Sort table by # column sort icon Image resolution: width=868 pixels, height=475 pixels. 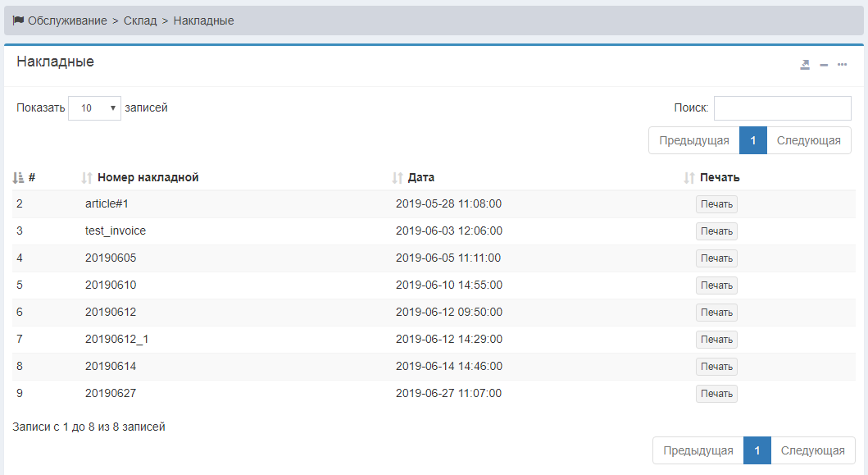pos(19,178)
